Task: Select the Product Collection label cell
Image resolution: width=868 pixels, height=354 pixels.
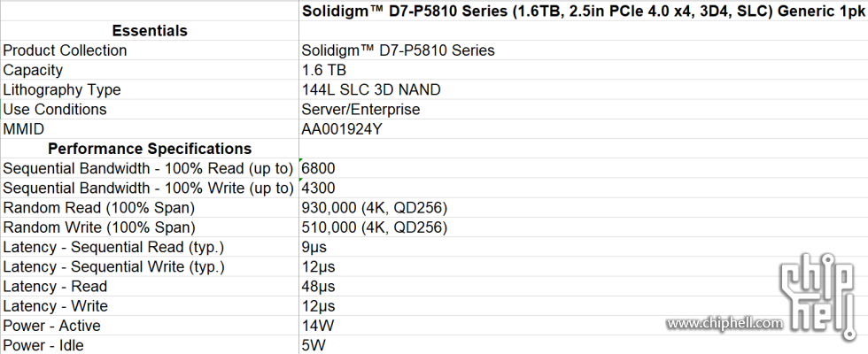Action: pos(150,50)
